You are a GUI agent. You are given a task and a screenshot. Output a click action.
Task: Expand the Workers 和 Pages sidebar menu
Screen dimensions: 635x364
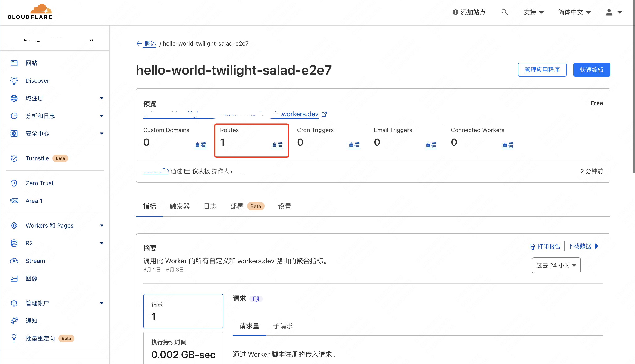(x=101, y=225)
